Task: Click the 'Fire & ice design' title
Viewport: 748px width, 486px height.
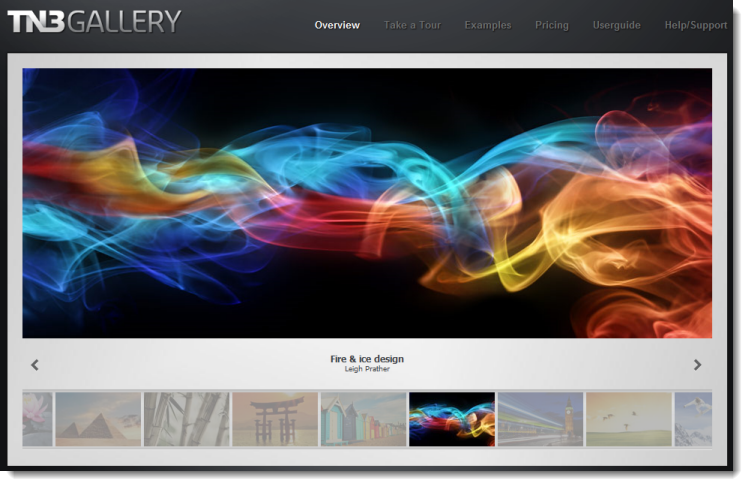Action: pos(367,359)
